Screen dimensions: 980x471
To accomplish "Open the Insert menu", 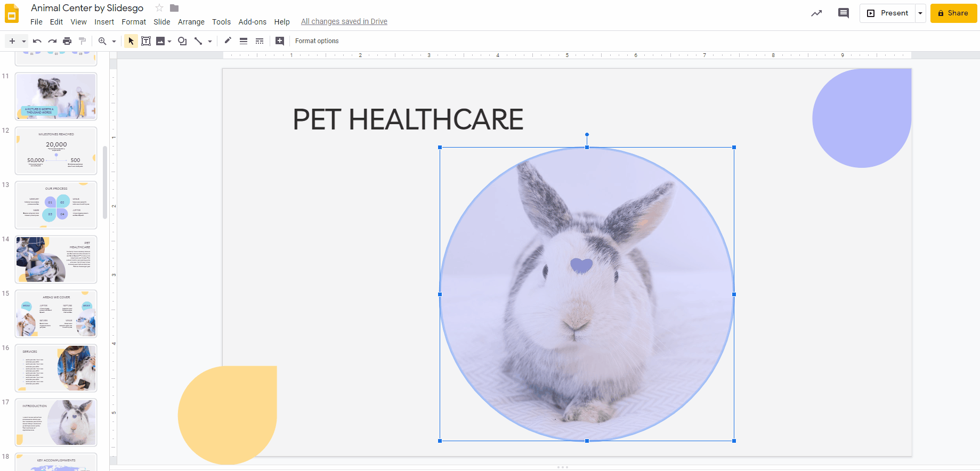I will 104,22.
